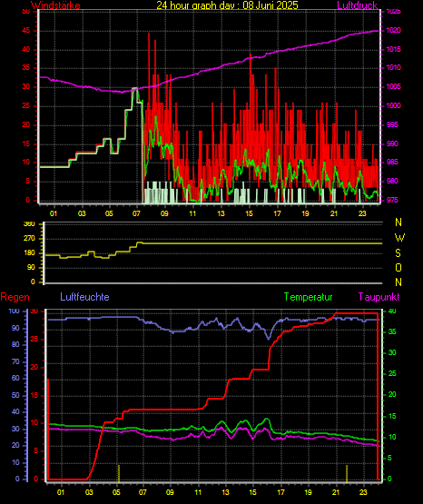Click the green 35 on temperature axis
The width and height of the screenshot is (423, 504).
(392, 331)
